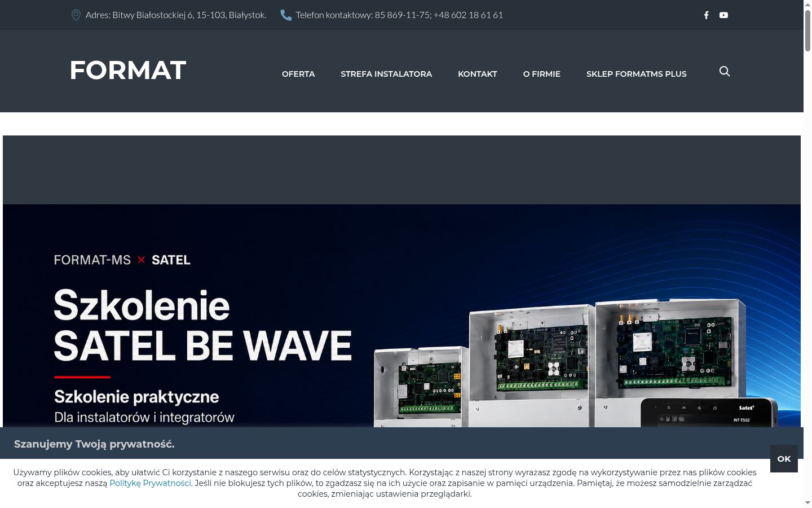Click the search magnifier icon
The image size is (812, 508).
tap(725, 71)
